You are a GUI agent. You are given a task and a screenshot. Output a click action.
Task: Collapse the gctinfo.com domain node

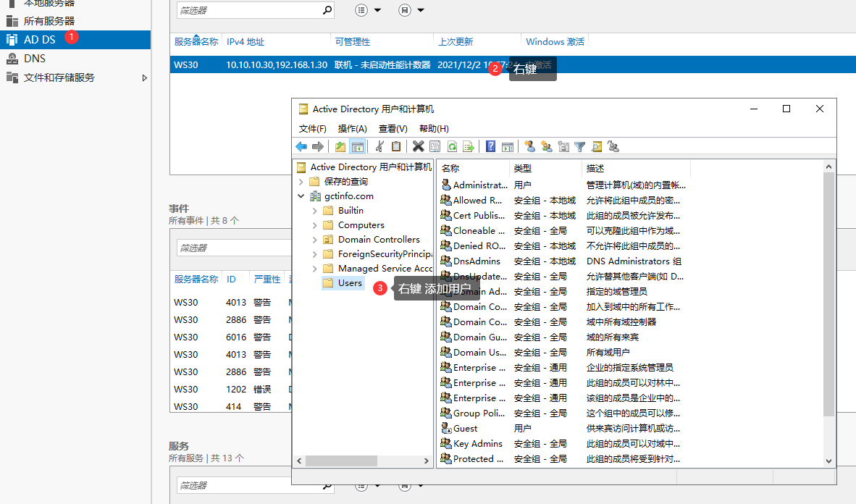(301, 196)
